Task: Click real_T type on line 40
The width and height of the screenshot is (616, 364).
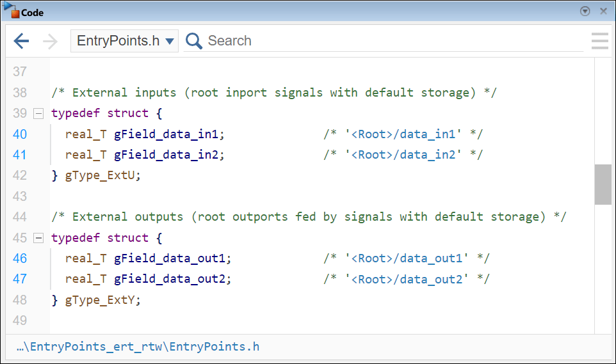Action: point(86,134)
